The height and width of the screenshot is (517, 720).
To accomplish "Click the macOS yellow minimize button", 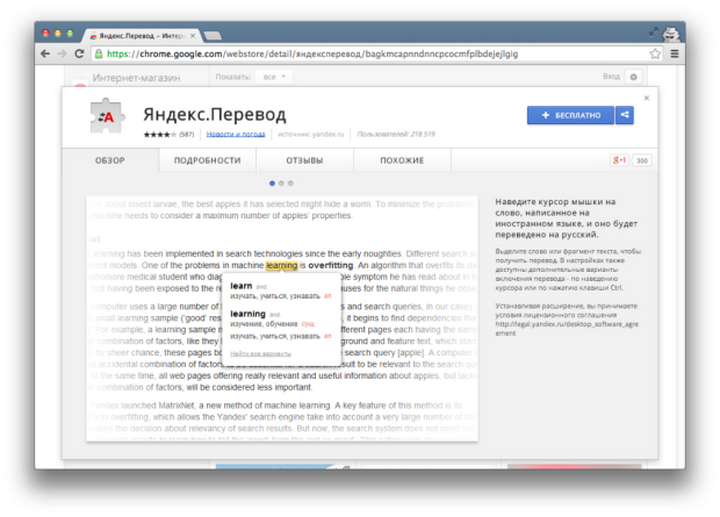I will click(57, 33).
